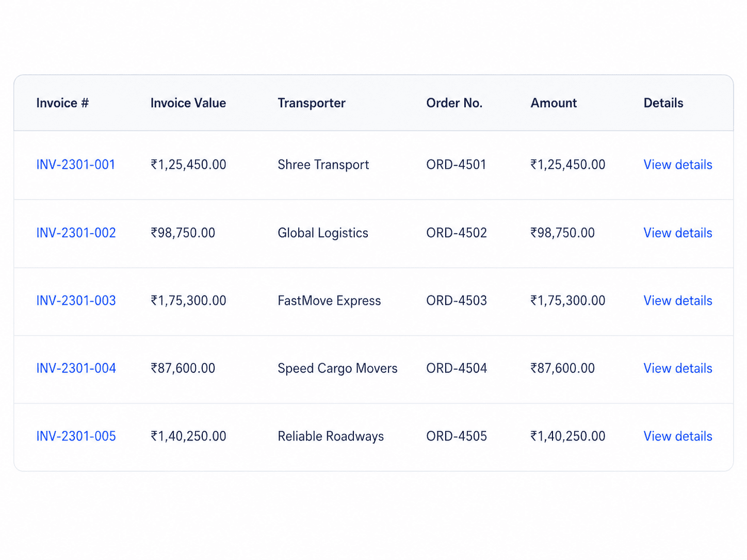Click the Invoice Value column header

click(188, 103)
